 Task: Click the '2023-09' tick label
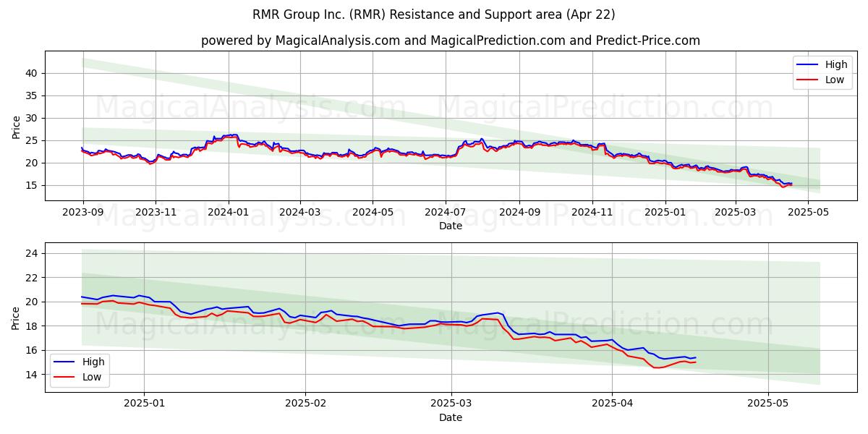(83, 211)
